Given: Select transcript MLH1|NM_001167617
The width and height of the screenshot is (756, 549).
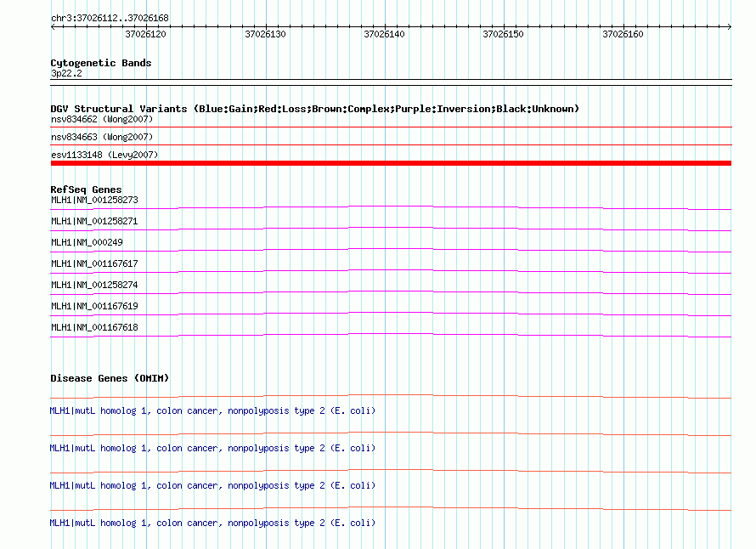Looking at the screenshot, I should pyautogui.click(x=94, y=263).
